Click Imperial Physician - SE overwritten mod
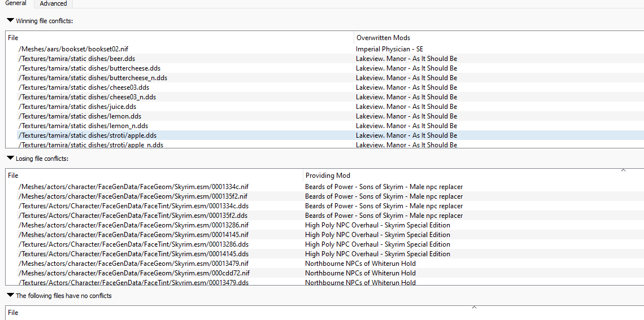644x320 pixels. 389,49
